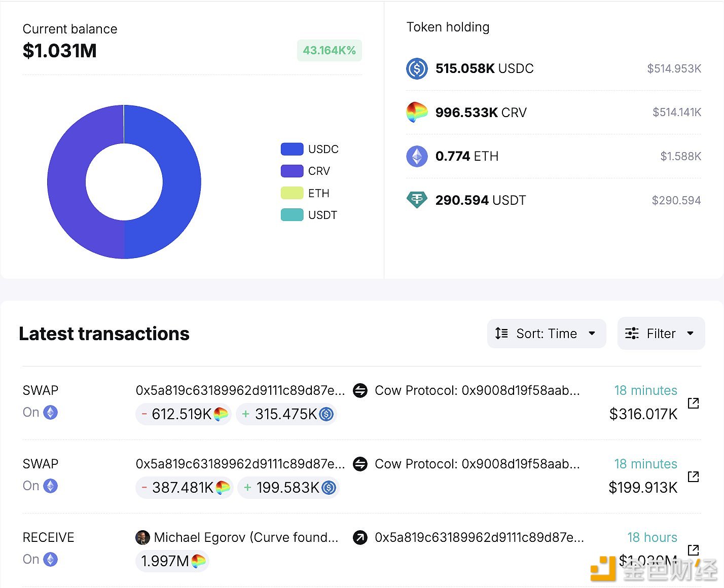Click the Ethereum chain icon on first SWAP

coord(50,413)
